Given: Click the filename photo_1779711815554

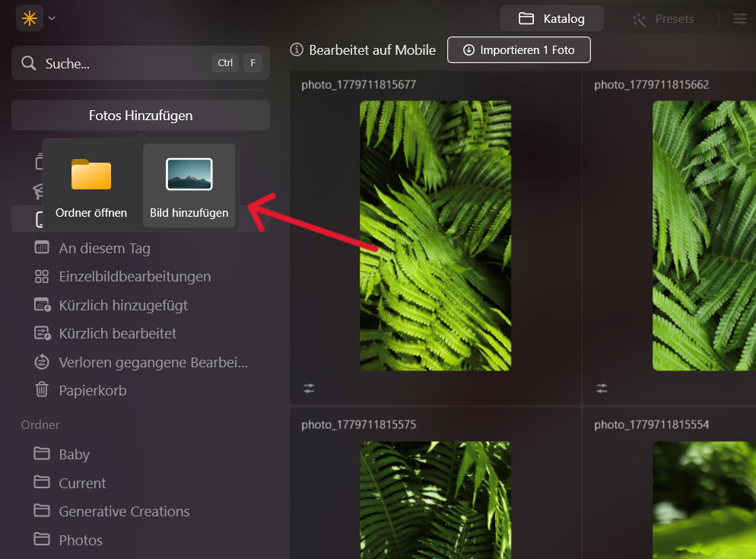Looking at the screenshot, I should point(651,425).
